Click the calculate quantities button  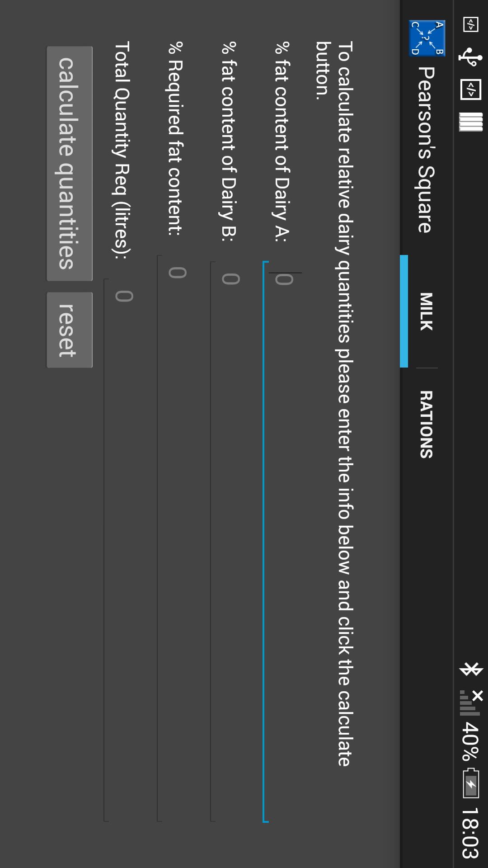click(x=70, y=164)
